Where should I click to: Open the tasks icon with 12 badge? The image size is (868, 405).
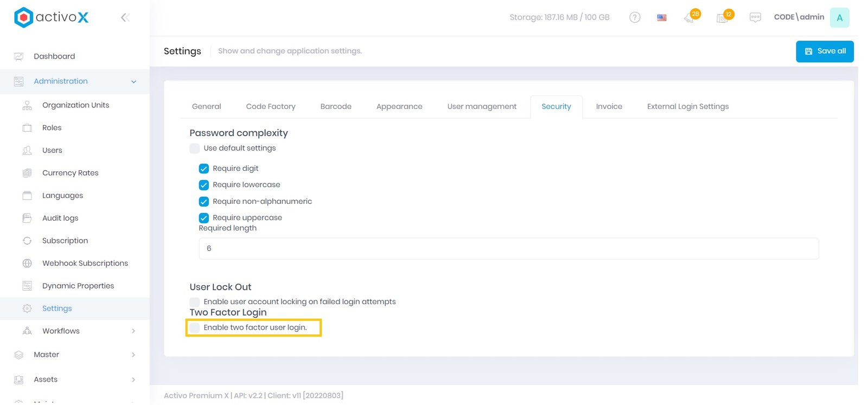723,17
